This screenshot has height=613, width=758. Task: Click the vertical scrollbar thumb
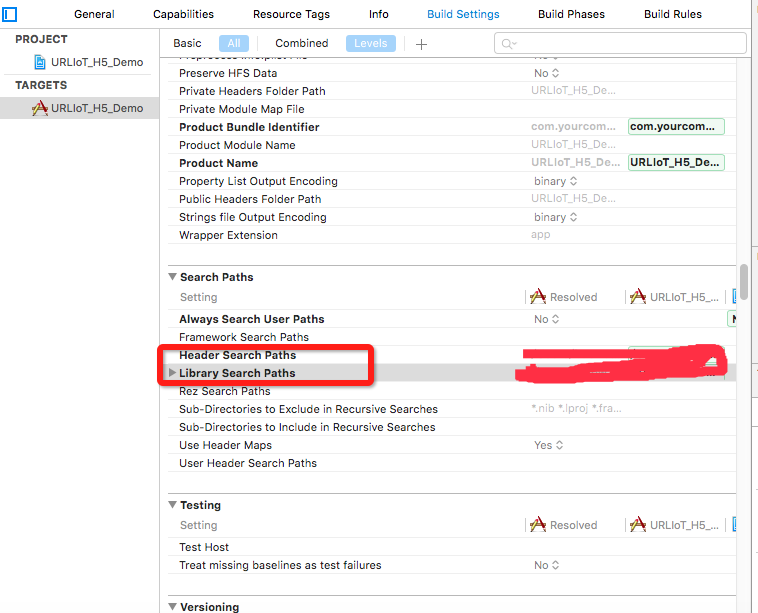pyautogui.click(x=744, y=282)
